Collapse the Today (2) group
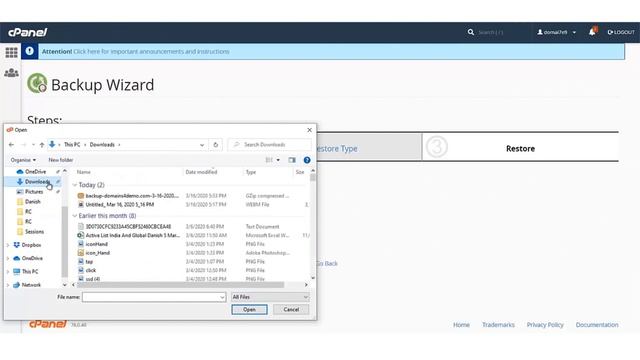 click(75, 185)
